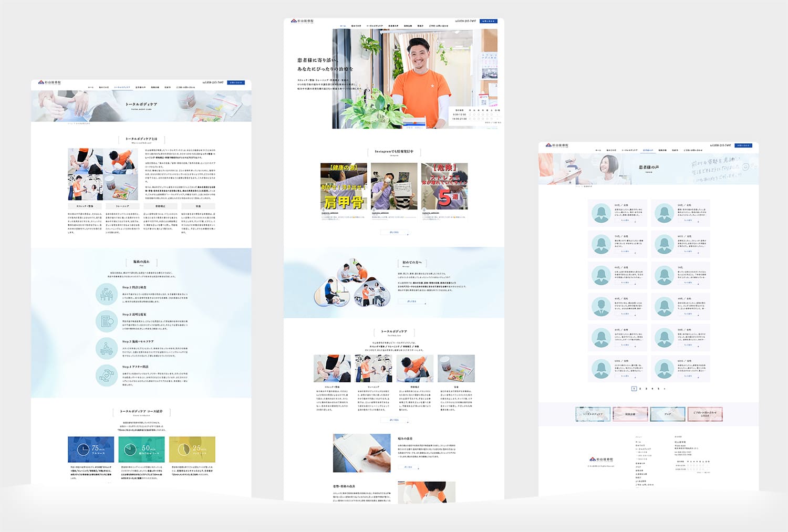
Task: Click the 詳しく見る button in 初めての方へ section
Action: [x=411, y=301]
